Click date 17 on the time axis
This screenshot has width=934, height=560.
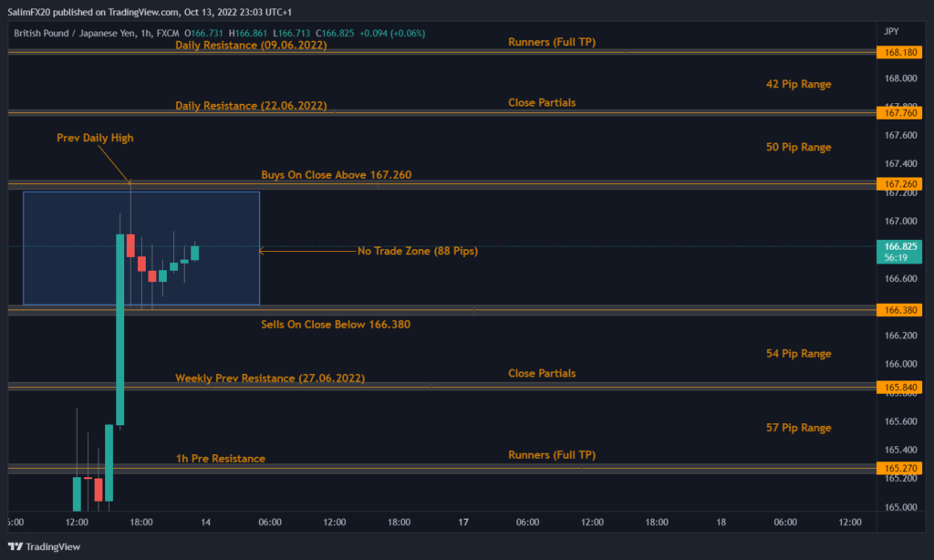click(x=463, y=523)
